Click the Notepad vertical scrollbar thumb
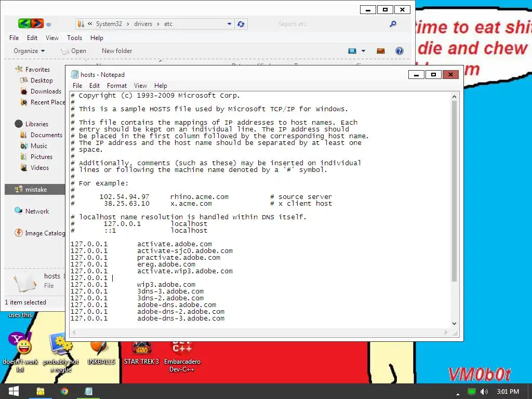This screenshot has height=399, width=532. 454,191
